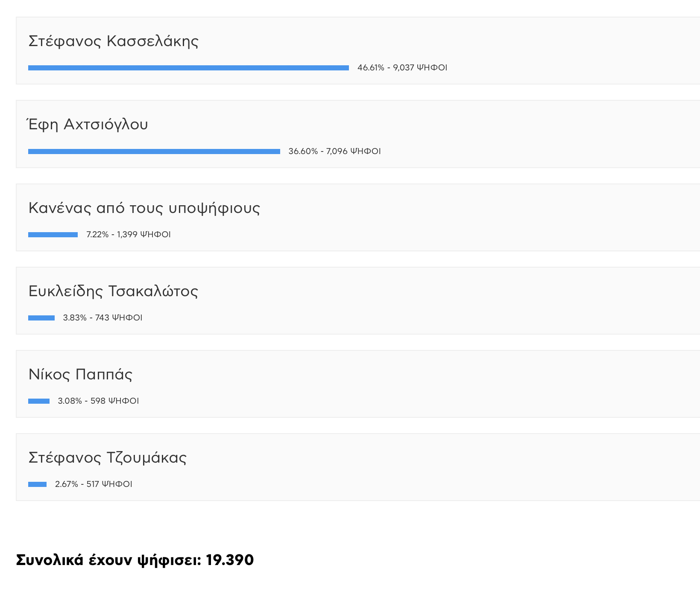This screenshot has height=606, width=700.
Task: Click Τσακαλώτος's 3.83% blue bar
Action: [x=41, y=318]
